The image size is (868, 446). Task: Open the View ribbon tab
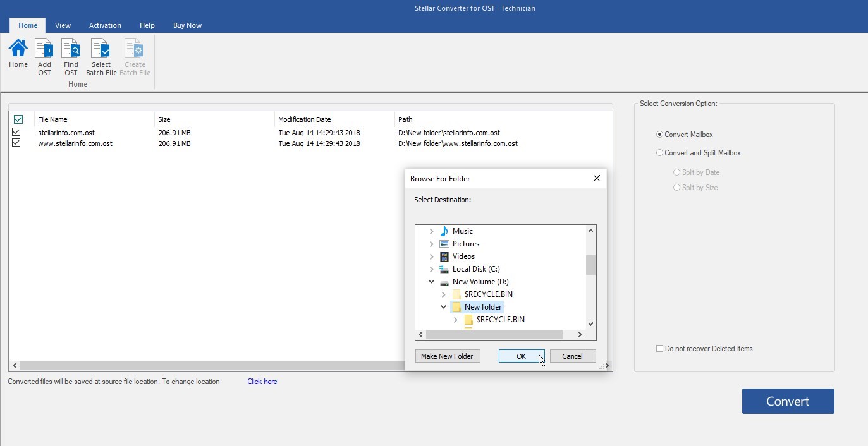coord(63,25)
